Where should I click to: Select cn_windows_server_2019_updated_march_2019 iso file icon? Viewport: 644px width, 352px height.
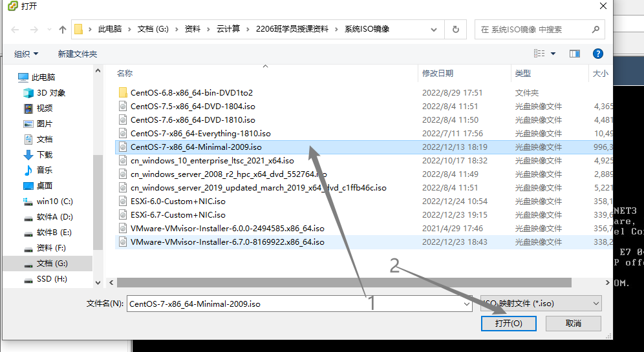tap(122, 187)
